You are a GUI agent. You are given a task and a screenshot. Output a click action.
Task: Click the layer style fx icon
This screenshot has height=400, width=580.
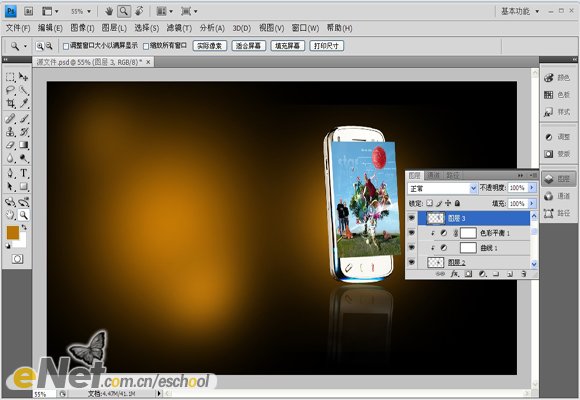(454, 274)
